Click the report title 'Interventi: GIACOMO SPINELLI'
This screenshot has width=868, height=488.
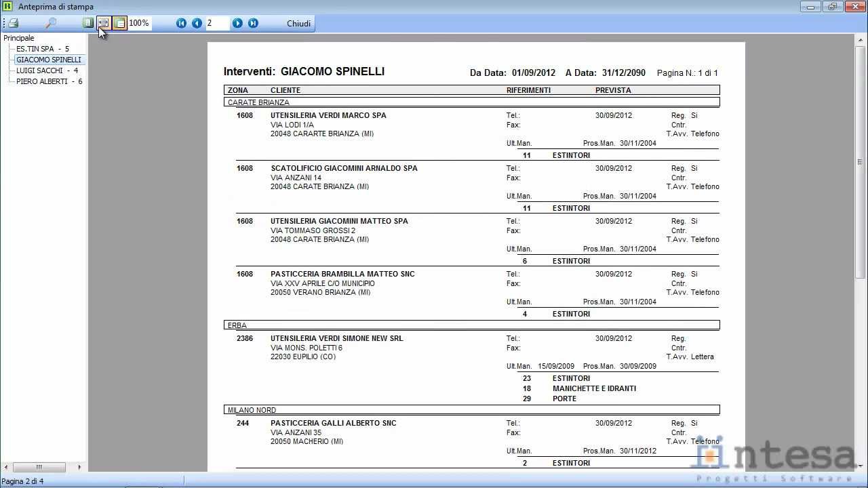point(304,71)
